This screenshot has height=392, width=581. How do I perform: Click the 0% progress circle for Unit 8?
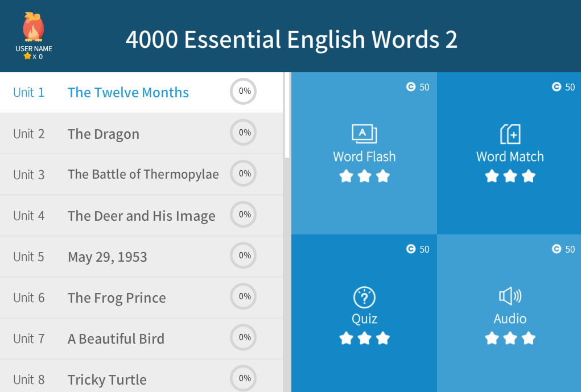(x=244, y=378)
